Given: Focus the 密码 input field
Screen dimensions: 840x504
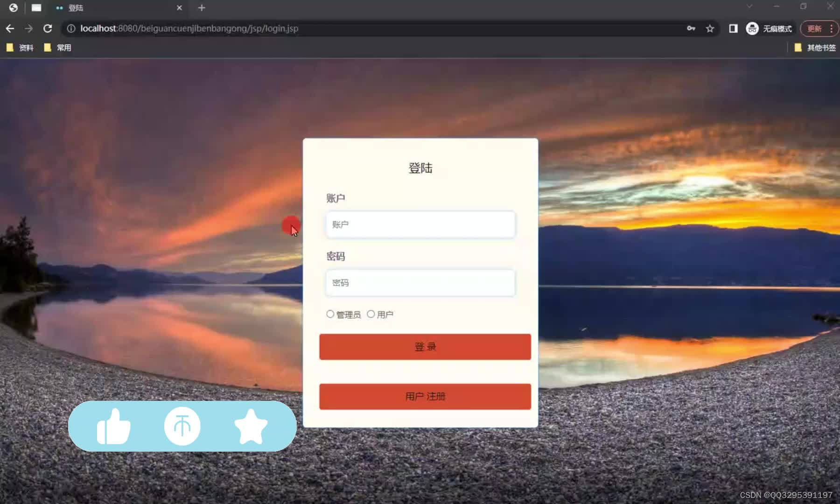Looking at the screenshot, I should pos(420,283).
